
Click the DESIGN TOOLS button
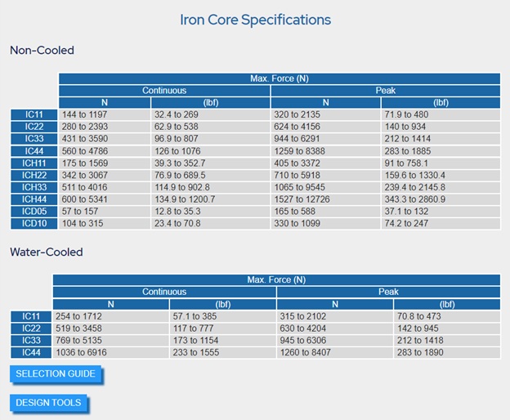48,403
